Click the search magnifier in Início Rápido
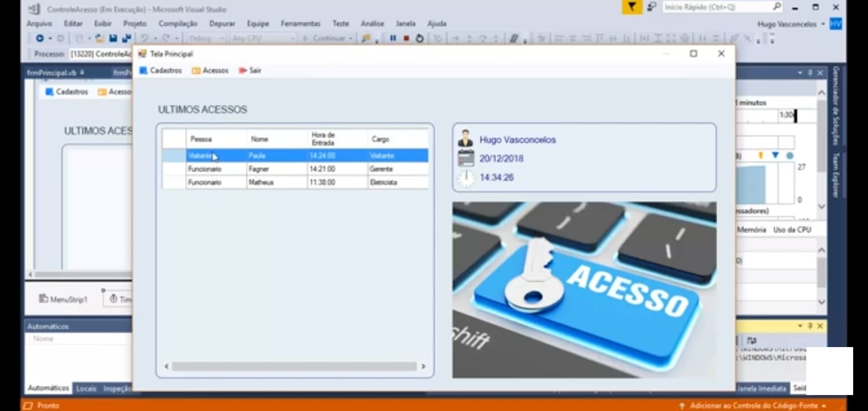This screenshot has width=868, height=411. 777,7
